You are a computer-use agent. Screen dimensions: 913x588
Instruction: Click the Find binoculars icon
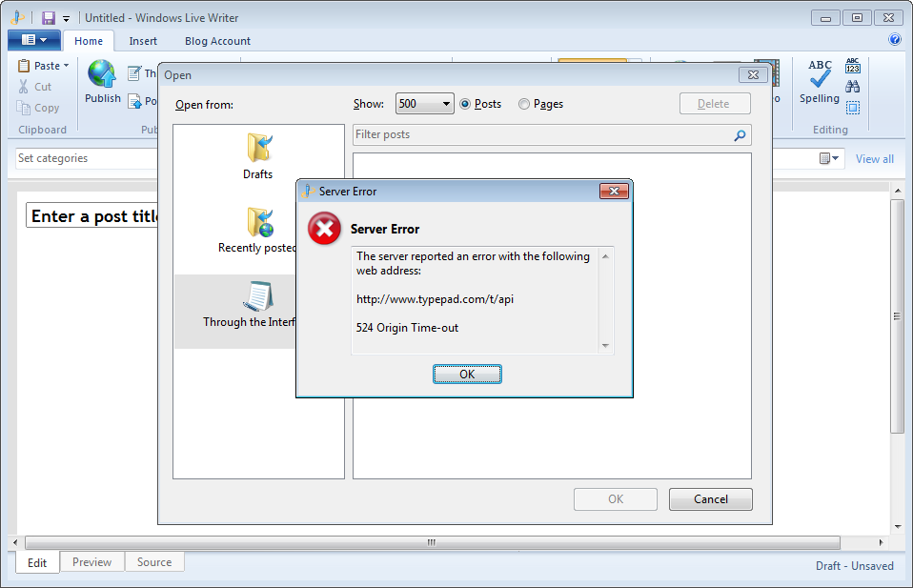click(x=853, y=87)
